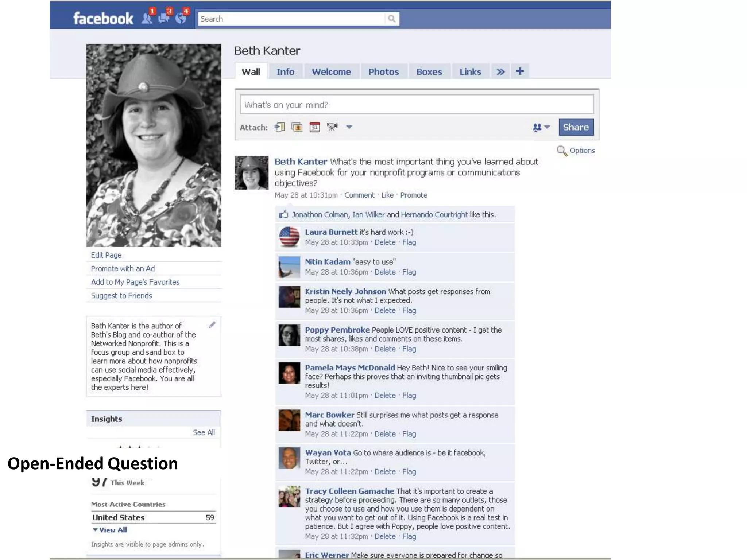Expand more attachment options arrow

pyautogui.click(x=349, y=127)
